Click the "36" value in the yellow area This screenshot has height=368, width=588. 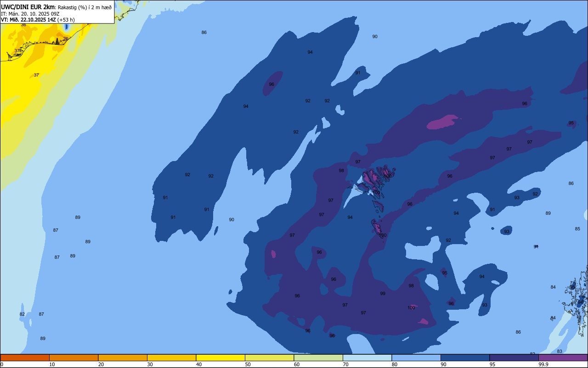point(23,25)
